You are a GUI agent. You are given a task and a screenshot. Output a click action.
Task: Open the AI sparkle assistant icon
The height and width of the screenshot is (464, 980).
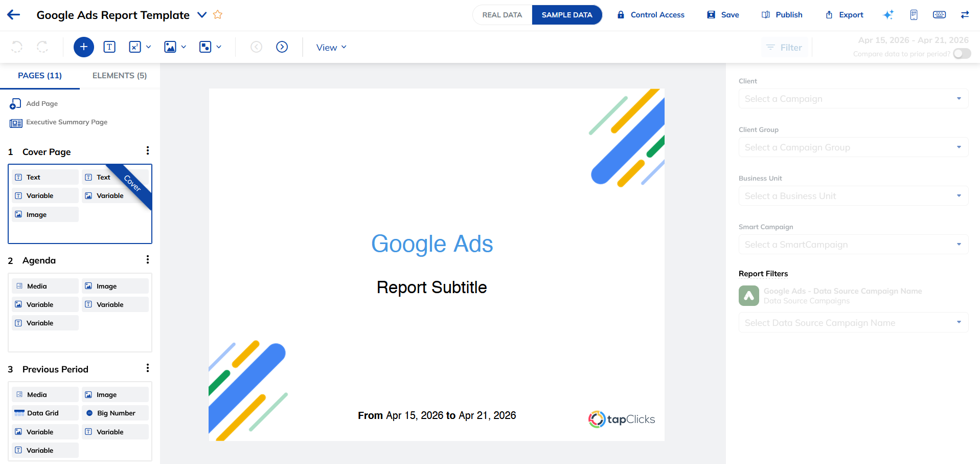(888, 15)
